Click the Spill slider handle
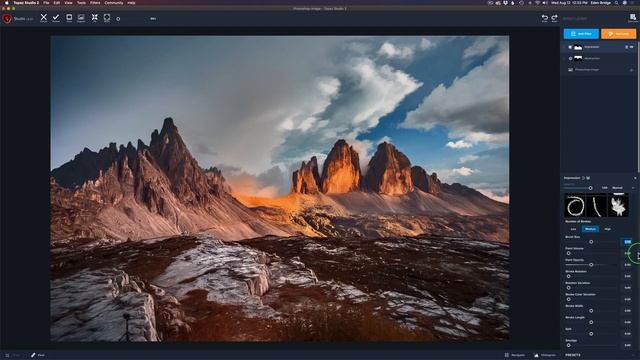 click(591, 334)
